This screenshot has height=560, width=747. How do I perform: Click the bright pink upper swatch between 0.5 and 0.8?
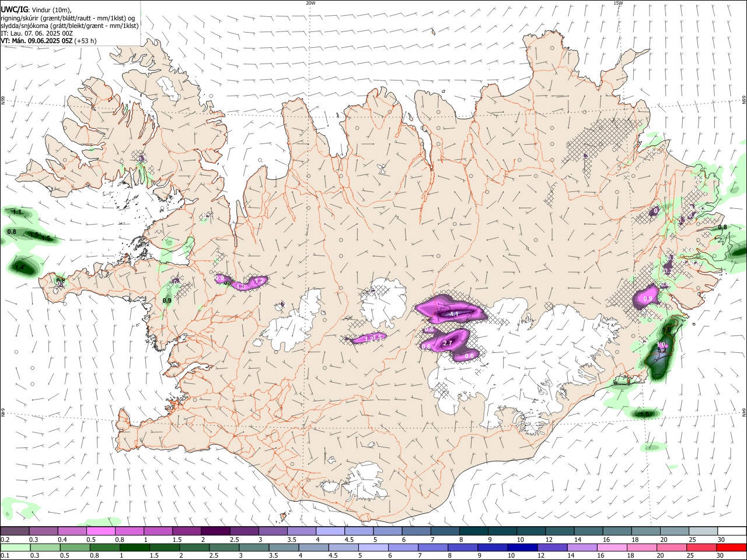[100, 531]
